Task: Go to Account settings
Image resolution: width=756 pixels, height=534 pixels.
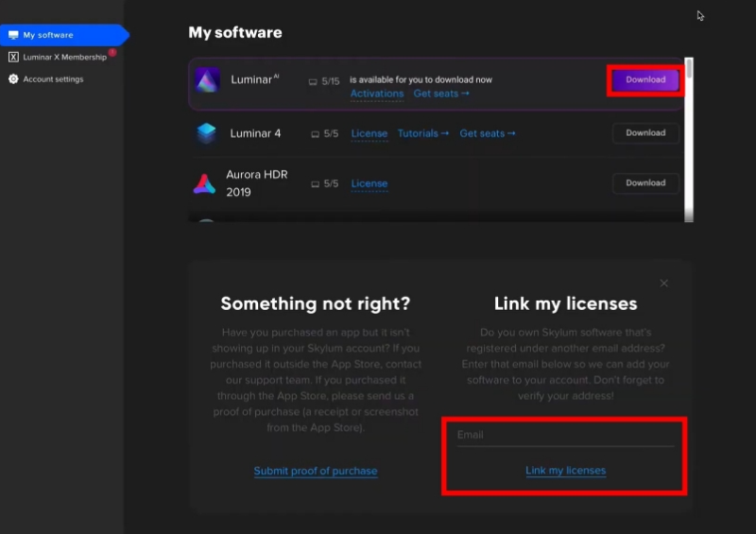Action: pos(53,79)
